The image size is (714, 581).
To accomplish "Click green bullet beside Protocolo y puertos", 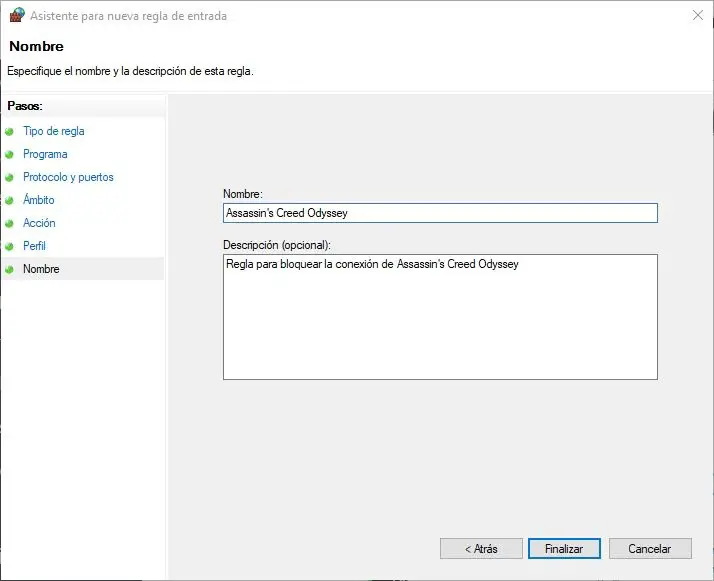I will coord(10,177).
